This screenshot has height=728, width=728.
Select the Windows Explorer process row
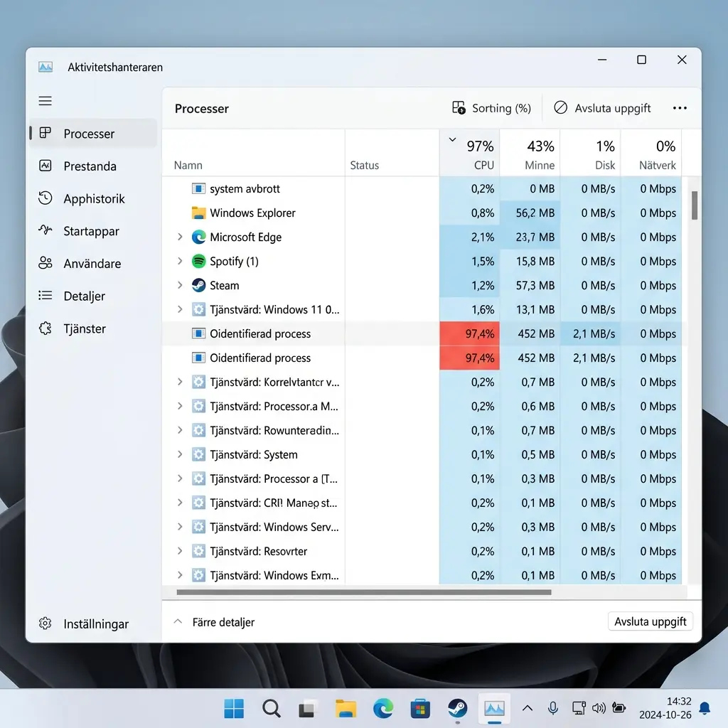click(x=422, y=213)
